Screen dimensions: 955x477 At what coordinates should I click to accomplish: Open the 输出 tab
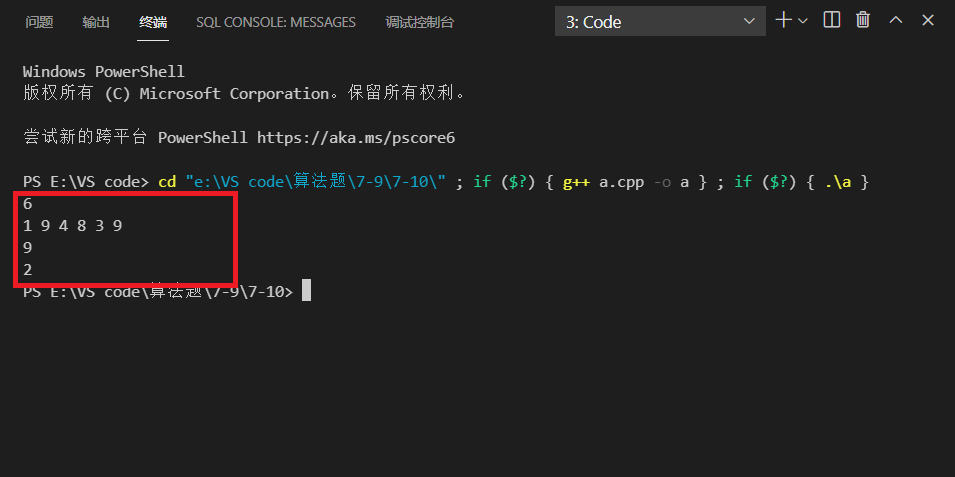coord(96,22)
